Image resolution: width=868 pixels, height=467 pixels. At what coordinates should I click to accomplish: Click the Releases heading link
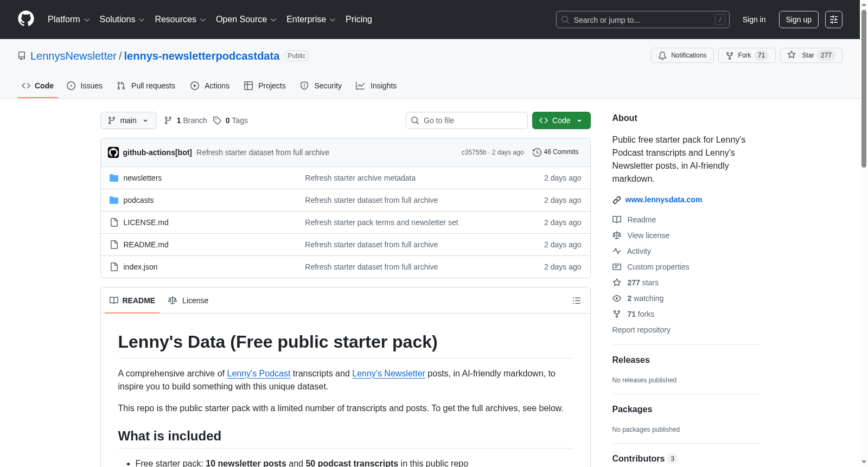click(631, 360)
